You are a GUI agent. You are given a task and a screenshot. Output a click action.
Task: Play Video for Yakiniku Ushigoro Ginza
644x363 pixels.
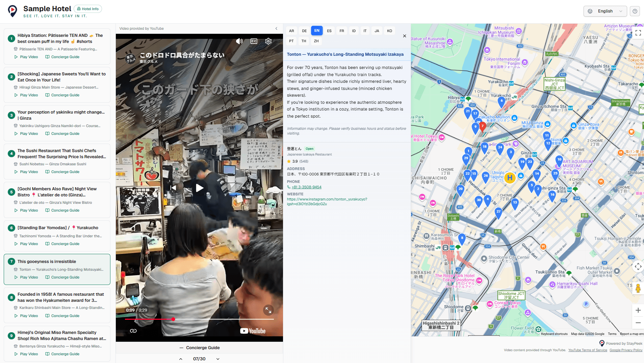(x=26, y=134)
